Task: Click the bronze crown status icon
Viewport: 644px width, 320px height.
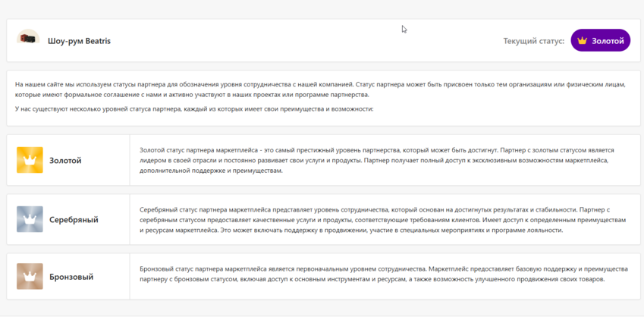Action: [30, 277]
